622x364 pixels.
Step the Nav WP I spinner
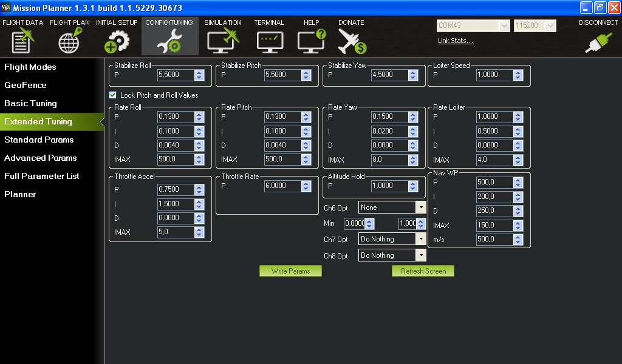click(x=518, y=197)
